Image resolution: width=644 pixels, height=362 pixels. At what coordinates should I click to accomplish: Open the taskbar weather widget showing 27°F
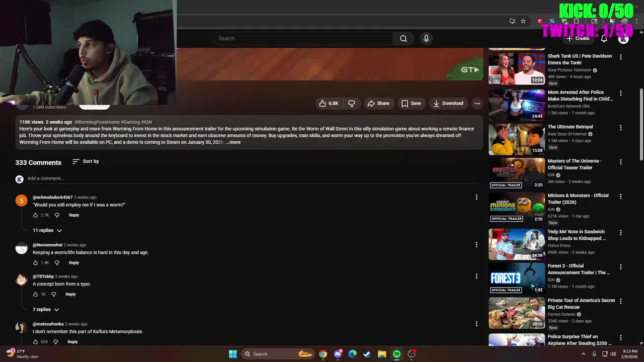[x=23, y=354]
